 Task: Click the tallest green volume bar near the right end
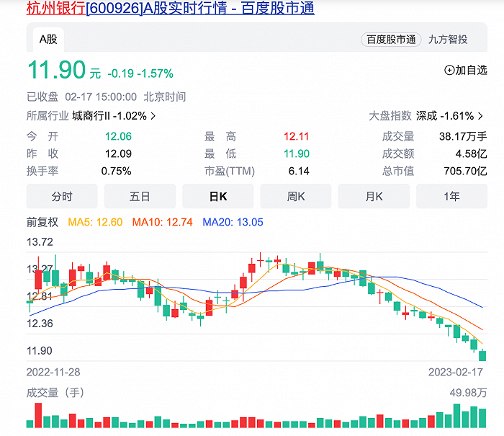click(456, 416)
